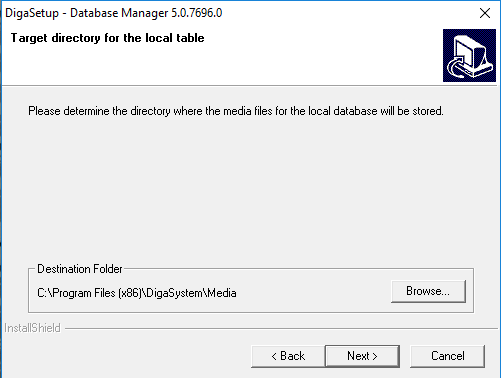Click the 'DigaSystem' portion of the folder path
The image size is (501, 378).
click(174, 293)
